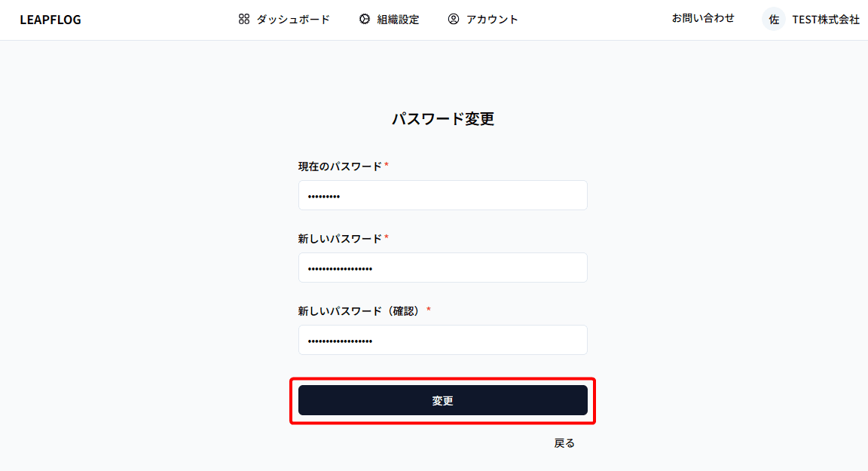Click the masked dots in the confirmation field
The height and width of the screenshot is (471, 868).
click(x=340, y=340)
